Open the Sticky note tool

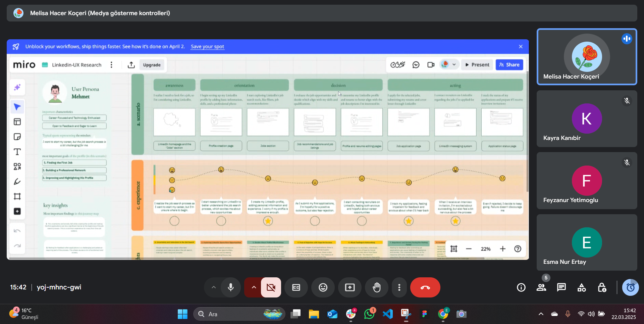coord(17,137)
